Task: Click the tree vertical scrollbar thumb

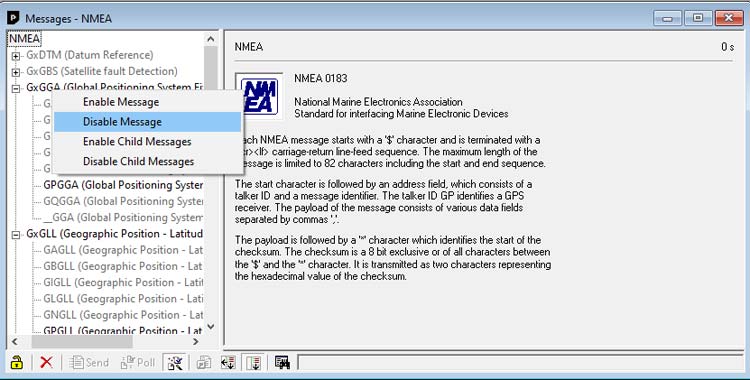Action: [210, 67]
